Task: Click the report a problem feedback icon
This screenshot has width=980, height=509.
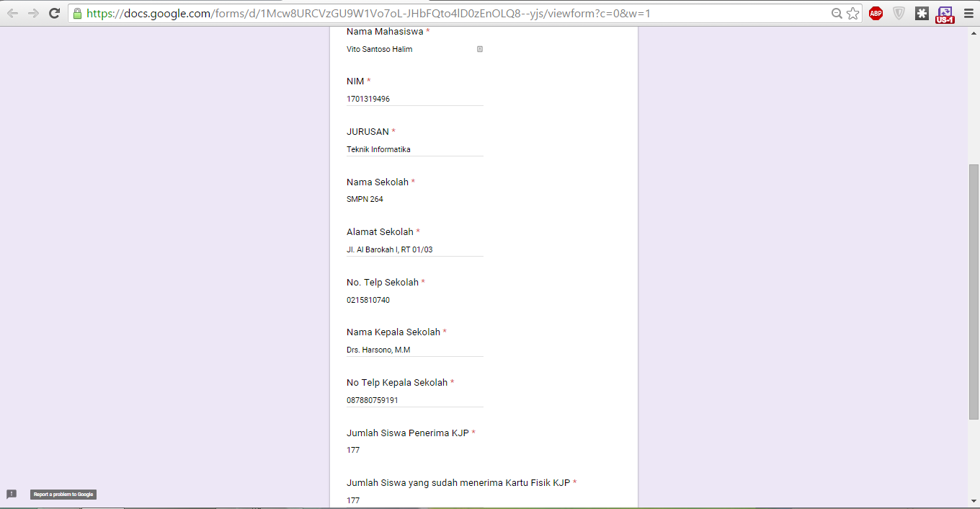Action: [x=12, y=494]
